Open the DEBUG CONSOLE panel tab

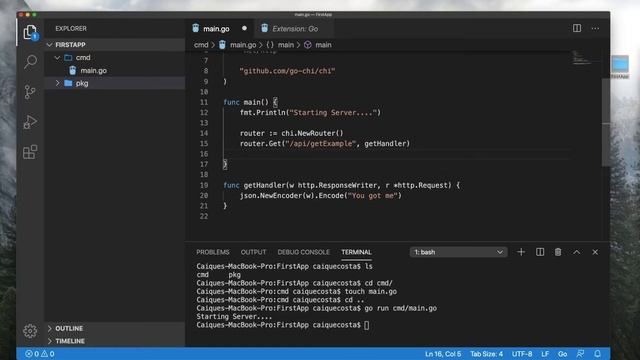pos(304,252)
